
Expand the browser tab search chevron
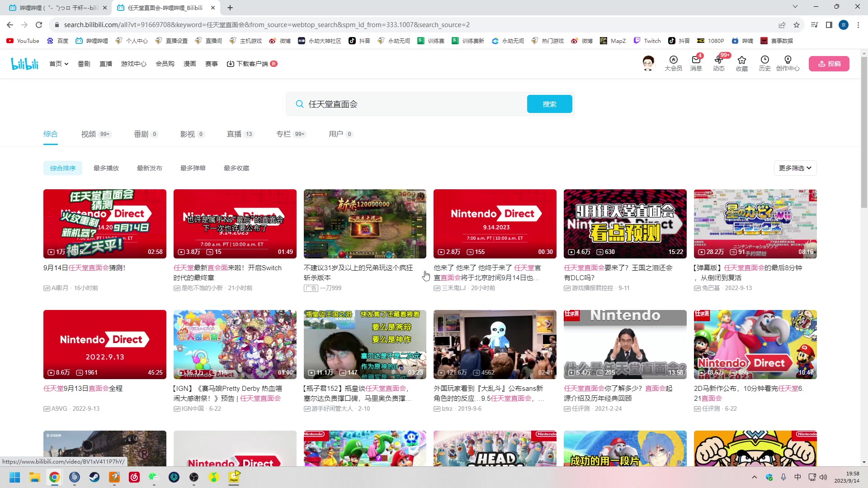[x=795, y=7]
